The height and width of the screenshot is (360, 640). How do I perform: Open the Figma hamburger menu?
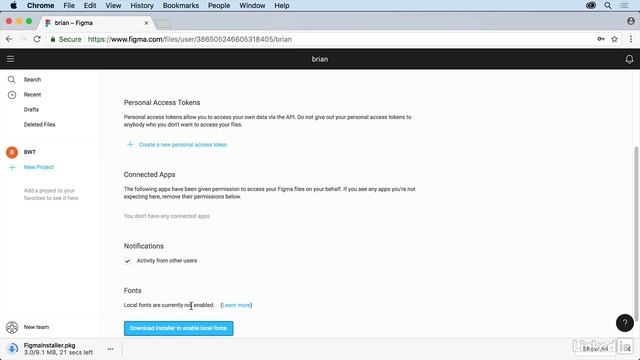tap(11, 59)
